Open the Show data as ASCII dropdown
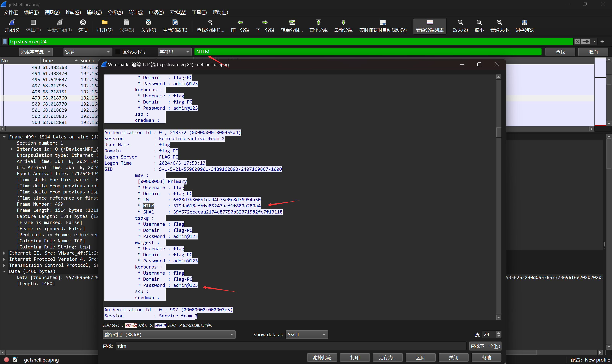 tap(307, 335)
